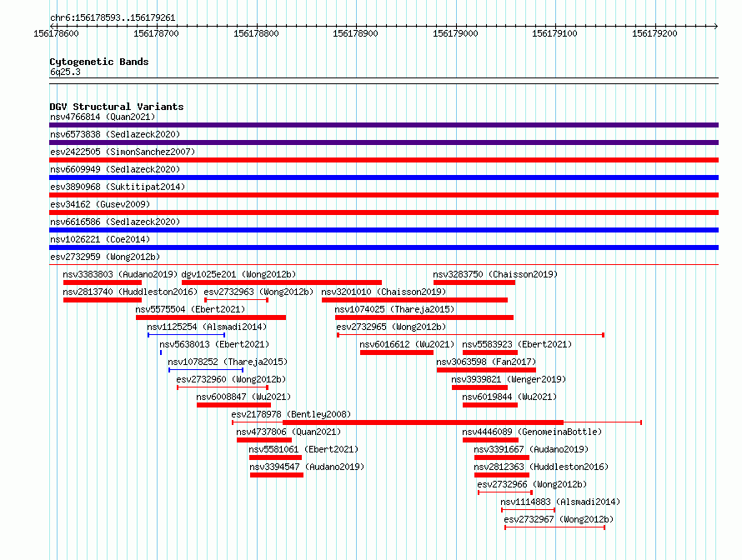Click dgv1025e201 (Wong2012b) variant bar
Image resolution: width=742 pixels, height=560 pixels.
tap(282, 282)
